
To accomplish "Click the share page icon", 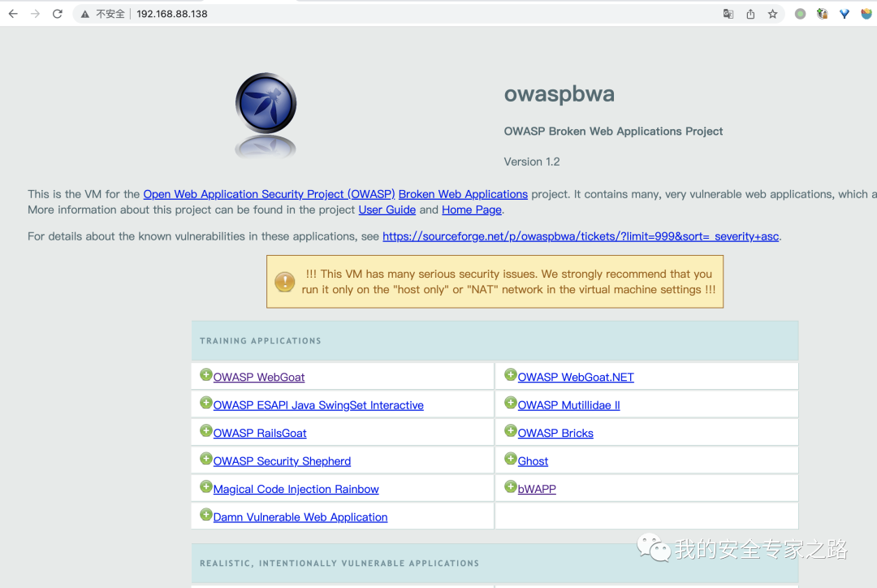I will (x=750, y=14).
